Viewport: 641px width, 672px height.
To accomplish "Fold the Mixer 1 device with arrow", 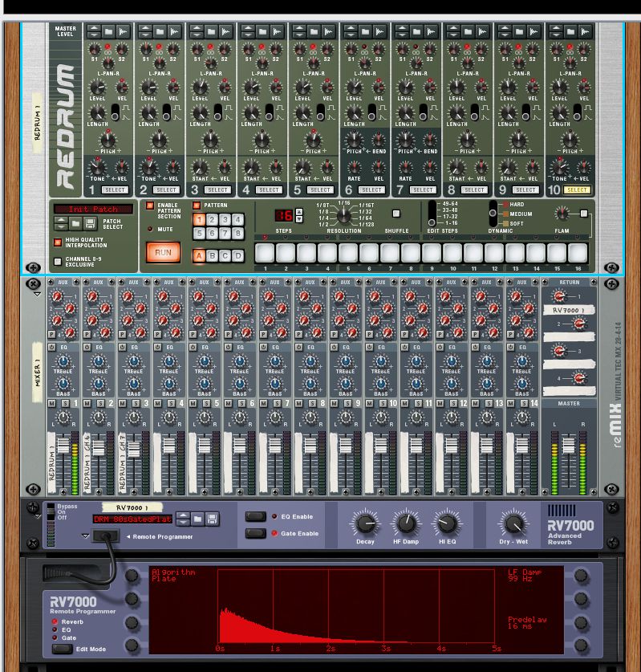I will pyautogui.click(x=37, y=295).
